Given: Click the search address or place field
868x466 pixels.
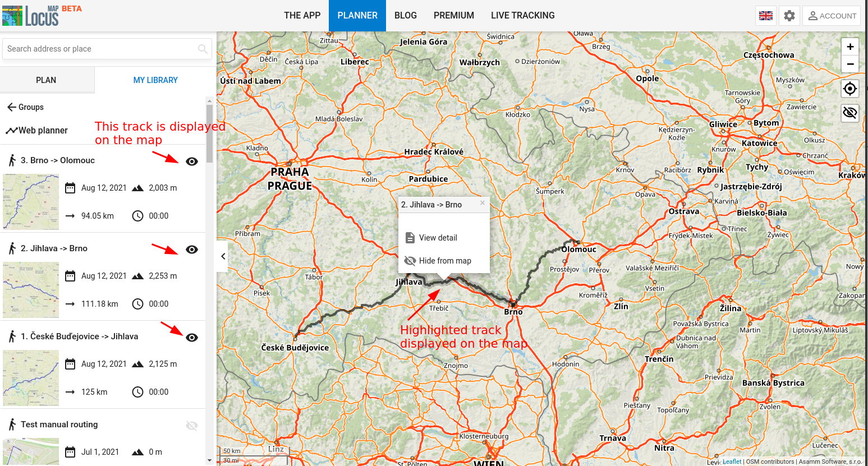Looking at the screenshot, I should pos(101,49).
